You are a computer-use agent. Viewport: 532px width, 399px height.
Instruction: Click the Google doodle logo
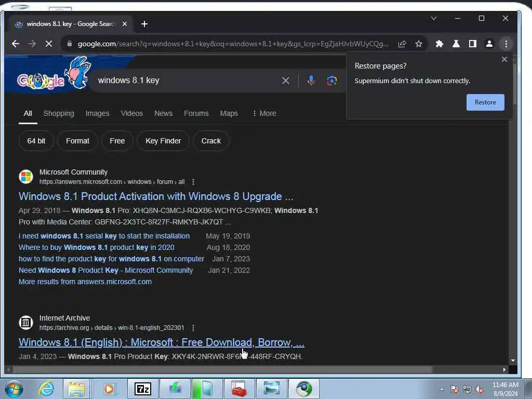pyautogui.click(x=54, y=75)
